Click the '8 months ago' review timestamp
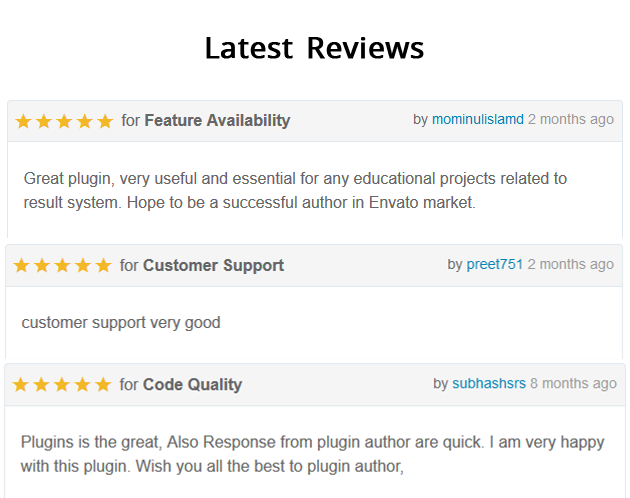This screenshot has width=630, height=498. click(x=573, y=383)
